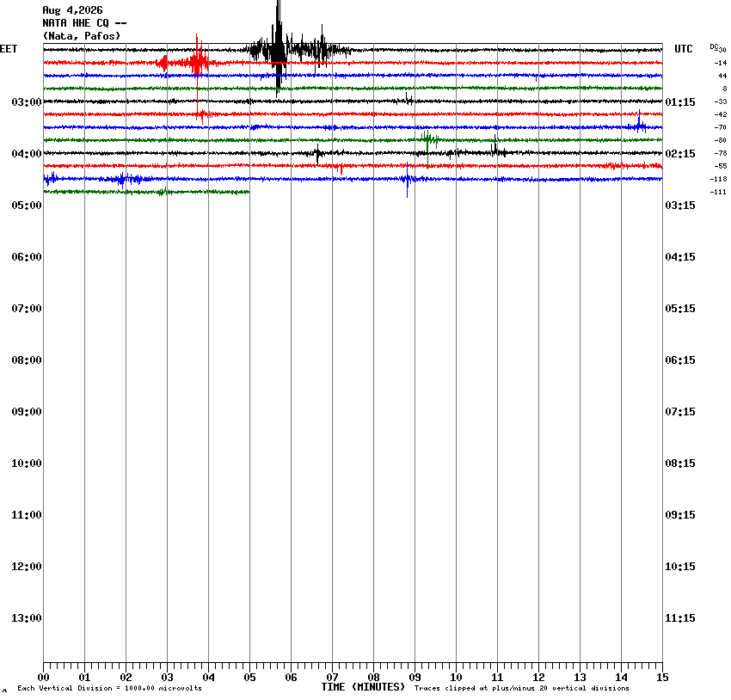Select minute 06 on the bottom axis
The width and height of the screenshot is (731, 700).
pos(291,678)
